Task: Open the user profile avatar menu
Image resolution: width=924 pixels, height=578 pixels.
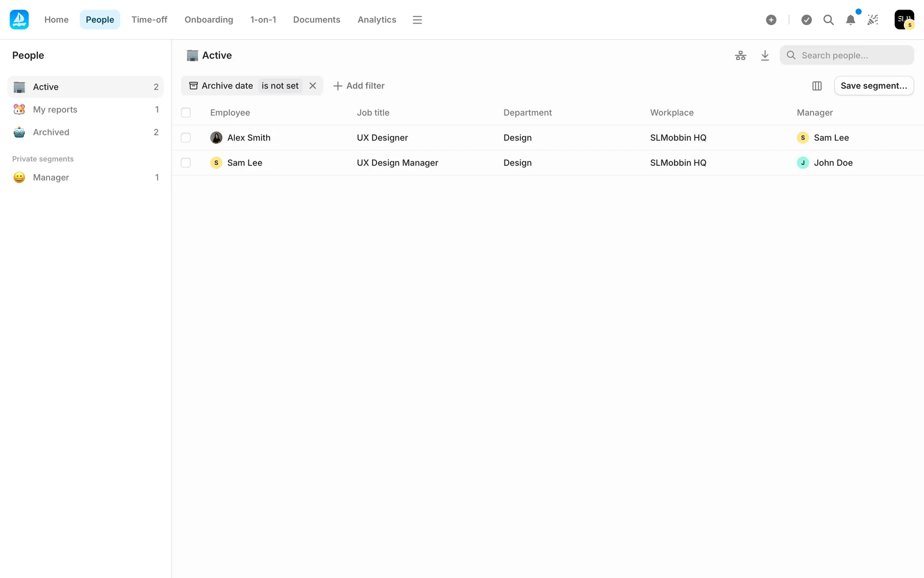Action: click(904, 20)
